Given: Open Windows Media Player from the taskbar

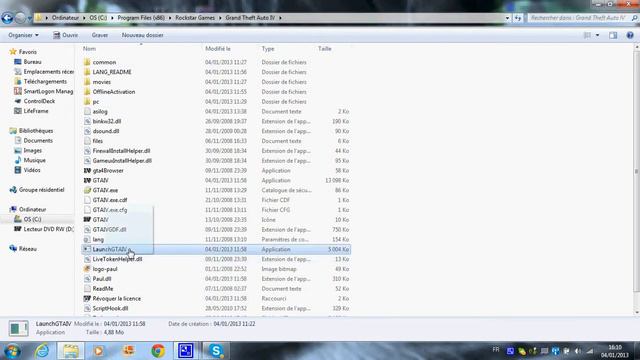Looking at the screenshot, I should (99, 351).
